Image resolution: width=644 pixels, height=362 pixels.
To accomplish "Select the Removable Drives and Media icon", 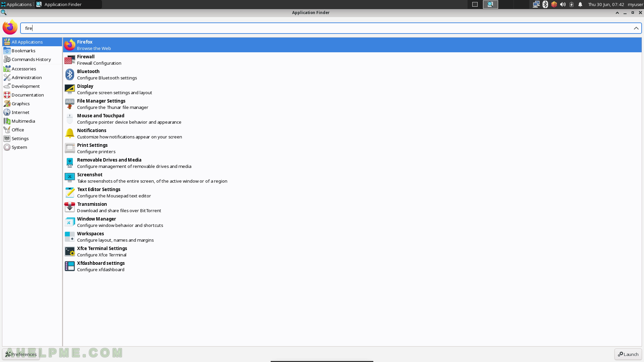I will 70,163.
